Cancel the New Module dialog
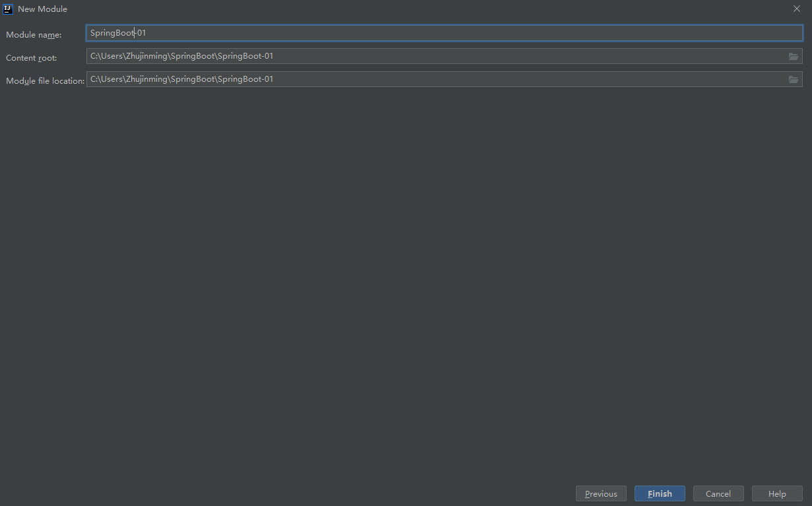812x506 pixels. (718, 493)
